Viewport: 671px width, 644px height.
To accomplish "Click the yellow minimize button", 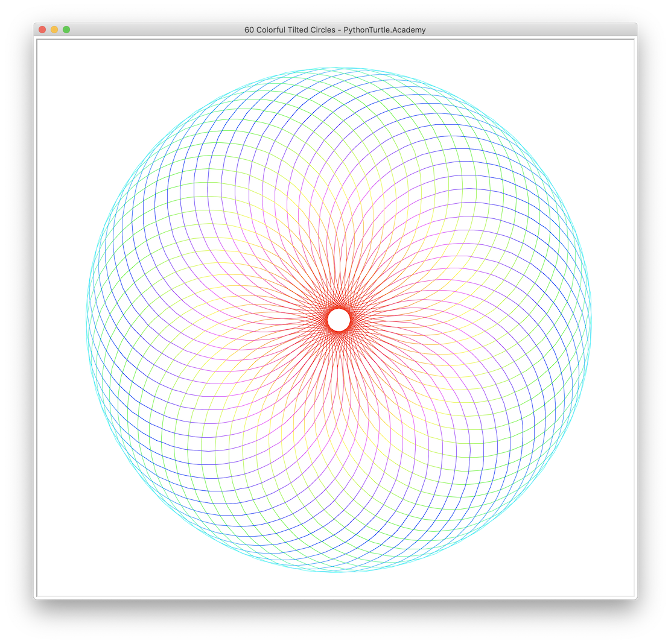I will click(x=53, y=28).
